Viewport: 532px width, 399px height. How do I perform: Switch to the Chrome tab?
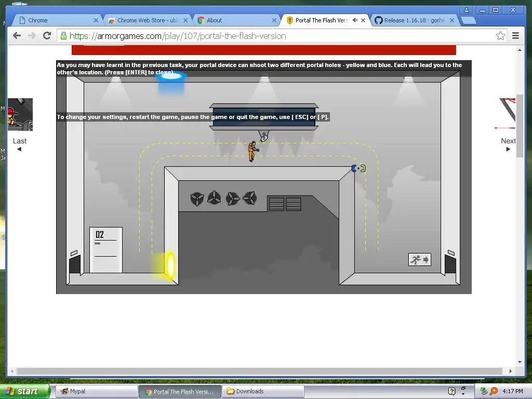[57, 20]
